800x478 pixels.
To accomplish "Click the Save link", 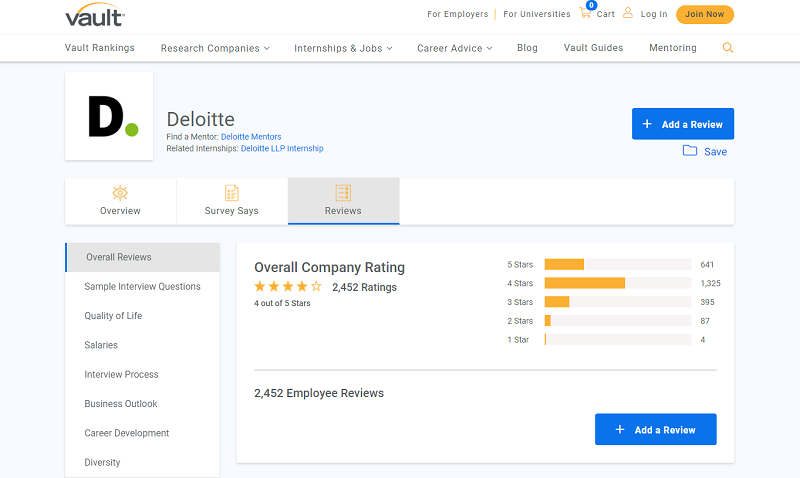I will pos(715,152).
